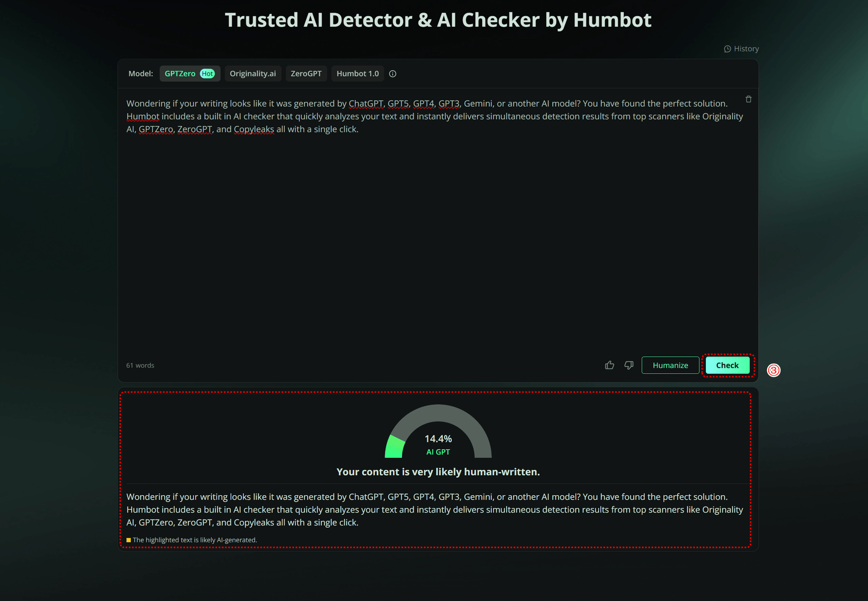Click the 14.4% AI GPT gauge
Viewport: 868px width, 601px height.
438,432
